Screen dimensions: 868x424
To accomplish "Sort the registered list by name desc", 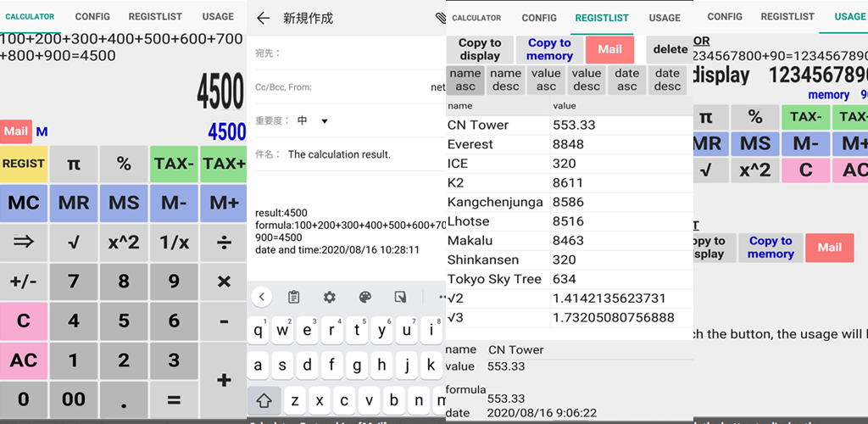I will pyautogui.click(x=505, y=80).
